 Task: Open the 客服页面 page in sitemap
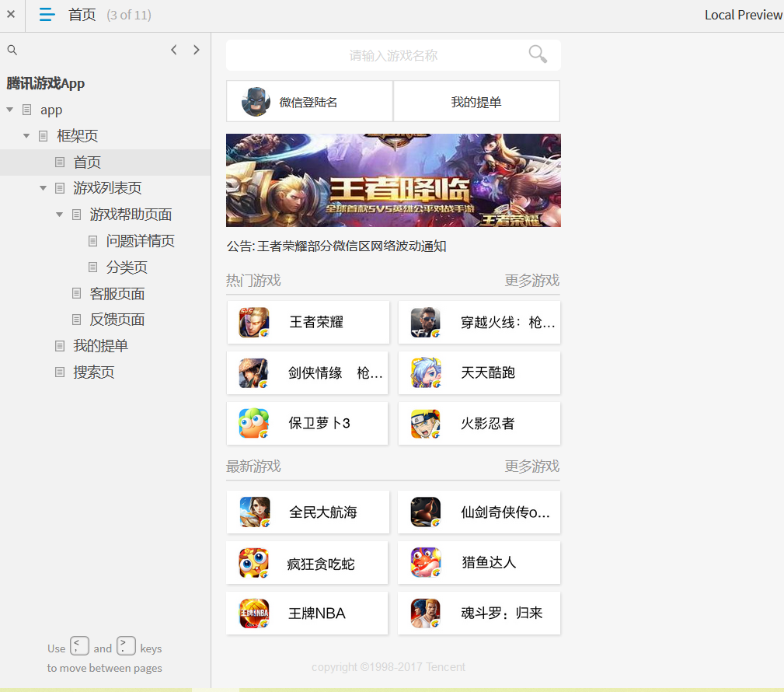pyautogui.click(x=117, y=294)
